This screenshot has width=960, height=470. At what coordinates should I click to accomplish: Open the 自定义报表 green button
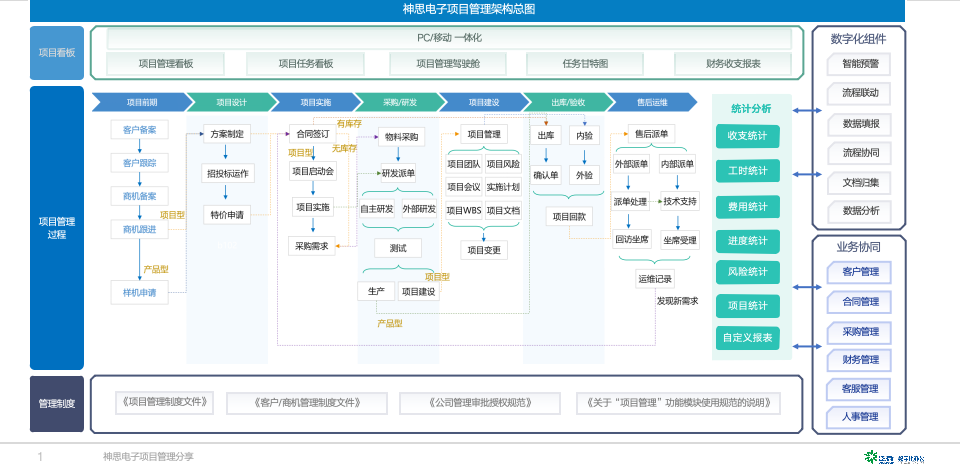[x=748, y=338]
